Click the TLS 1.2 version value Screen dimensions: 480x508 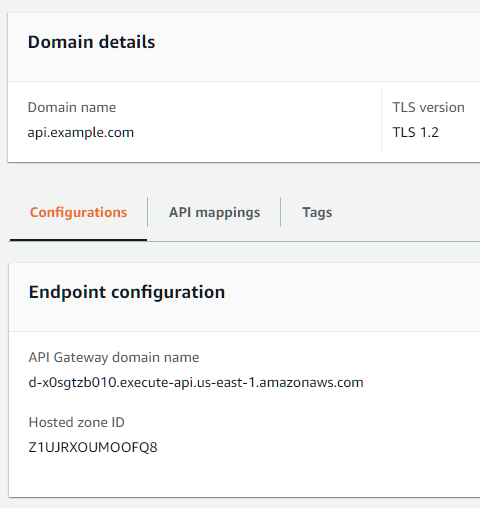click(x=415, y=133)
